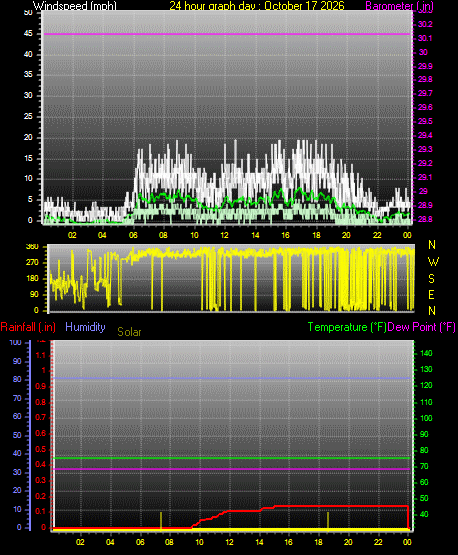Click the '180' wind direction axis value
Image resolution: width=458 pixels, height=555 pixels.
pyautogui.click(x=32, y=279)
